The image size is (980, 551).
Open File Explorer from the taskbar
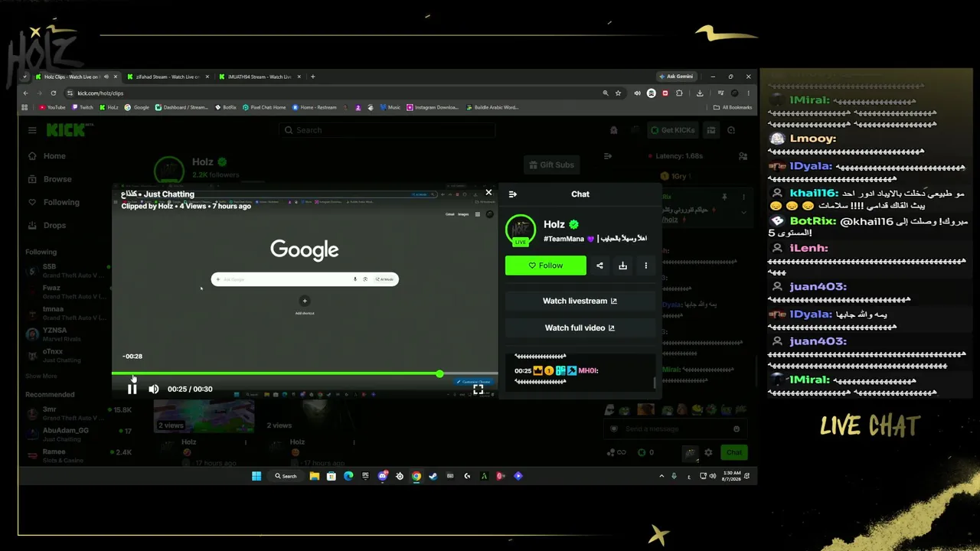314,476
